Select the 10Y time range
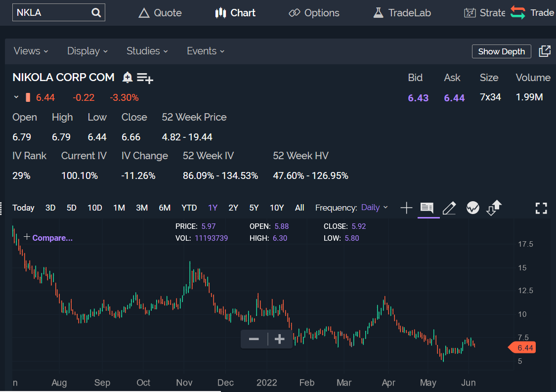The width and height of the screenshot is (556, 392). [277, 208]
